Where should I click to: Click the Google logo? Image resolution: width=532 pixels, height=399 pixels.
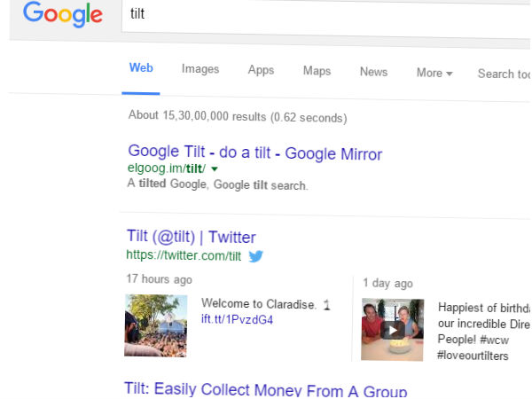(63, 14)
